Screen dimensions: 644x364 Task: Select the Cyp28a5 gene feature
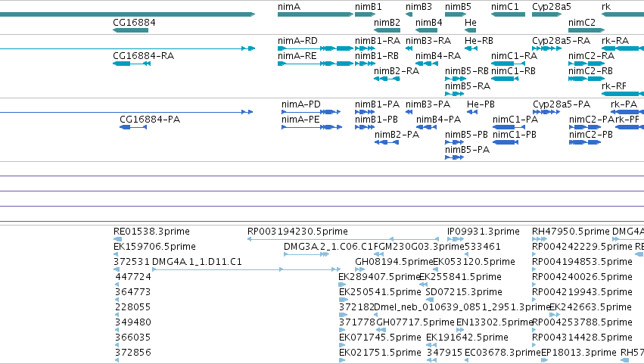click(x=546, y=14)
